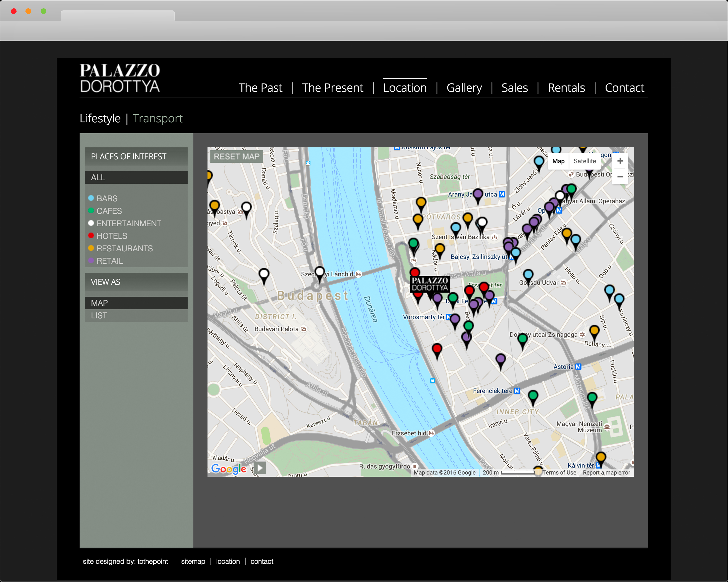View places as Map

tap(136, 303)
